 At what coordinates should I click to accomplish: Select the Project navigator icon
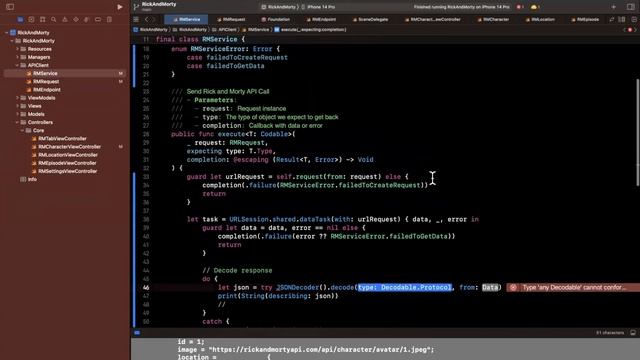(20, 20)
